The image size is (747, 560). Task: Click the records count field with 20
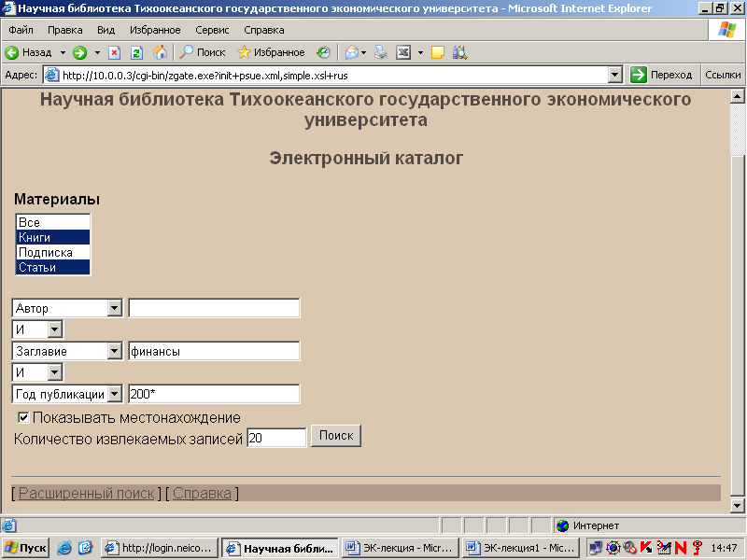pos(276,438)
